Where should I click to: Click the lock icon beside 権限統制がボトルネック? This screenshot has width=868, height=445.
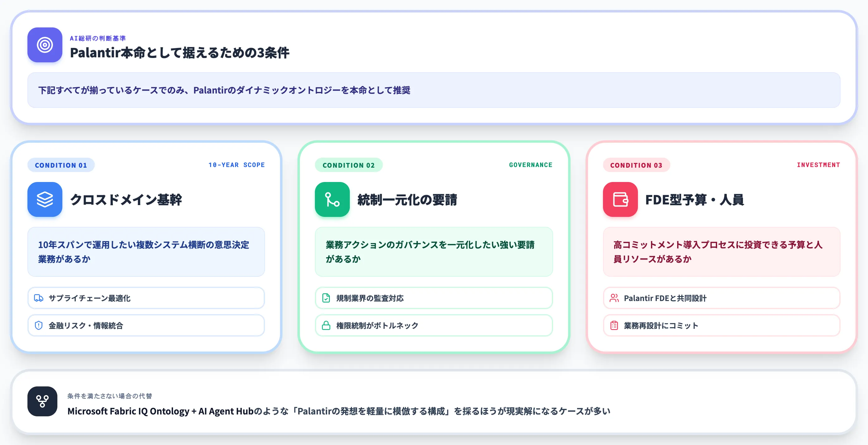pyautogui.click(x=326, y=325)
